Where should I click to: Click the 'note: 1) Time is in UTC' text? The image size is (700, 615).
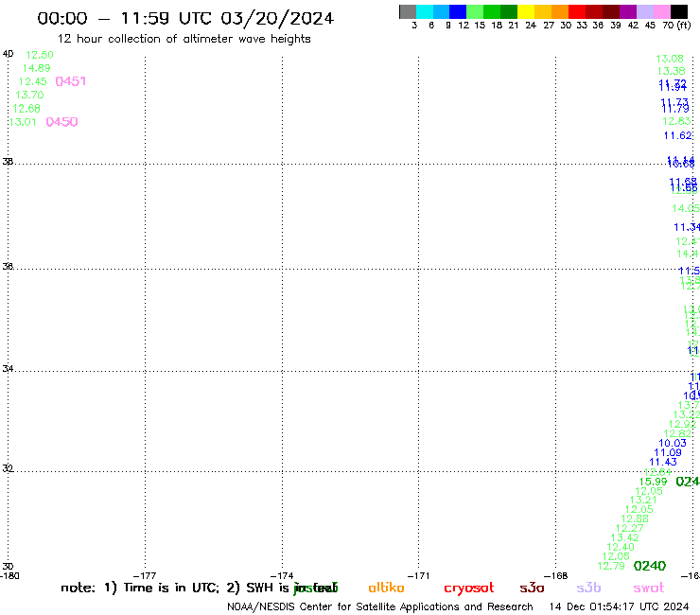pos(140,588)
